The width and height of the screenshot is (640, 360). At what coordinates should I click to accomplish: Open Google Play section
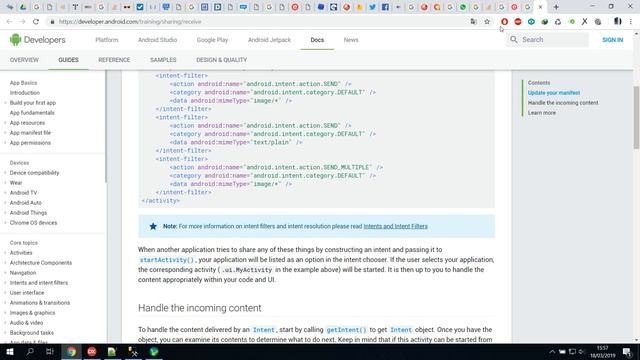click(x=212, y=40)
